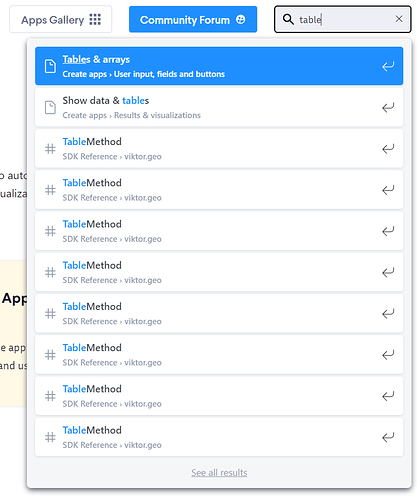Click the enter arrow on Tables & arrays

[388, 66]
